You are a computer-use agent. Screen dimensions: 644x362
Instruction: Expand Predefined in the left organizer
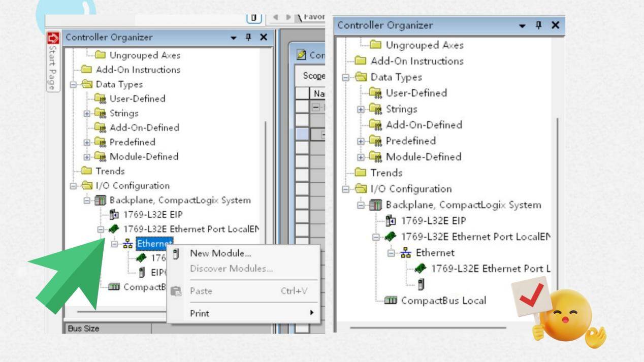pyautogui.click(x=86, y=143)
